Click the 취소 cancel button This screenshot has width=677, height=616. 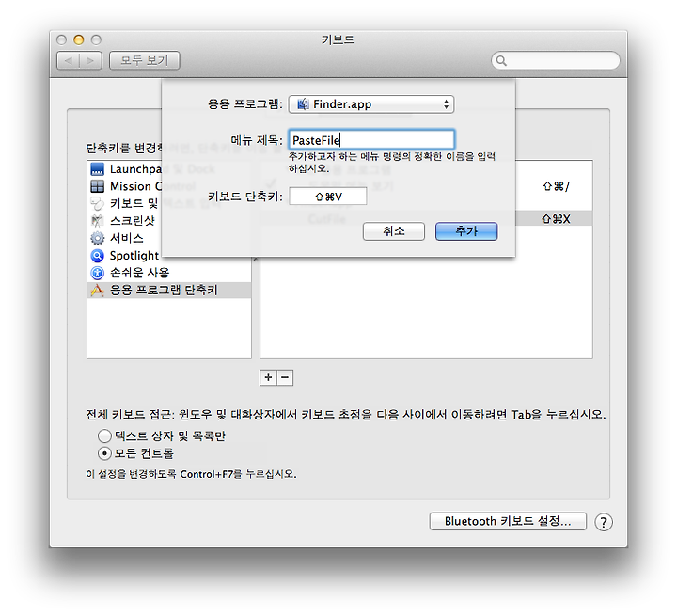[x=394, y=231]
